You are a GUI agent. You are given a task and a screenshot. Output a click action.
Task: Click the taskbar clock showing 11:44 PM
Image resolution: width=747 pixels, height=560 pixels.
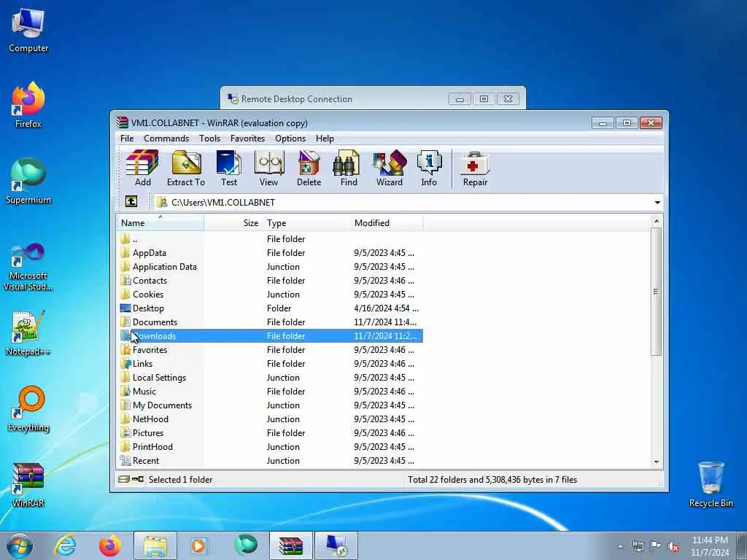[x=709, y=546]
